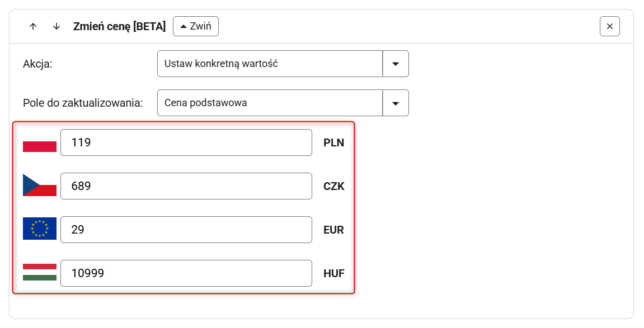Image resolution: width=644 pixels, height=328 pixels.
Task: Click the Hungarian flag icon
Action: pos(40,272)
